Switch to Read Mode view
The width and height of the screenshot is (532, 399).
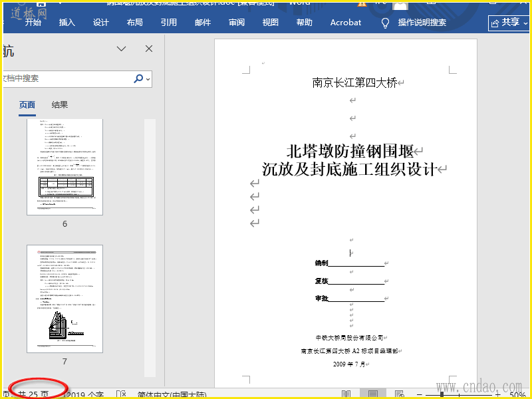coord(346,394)
